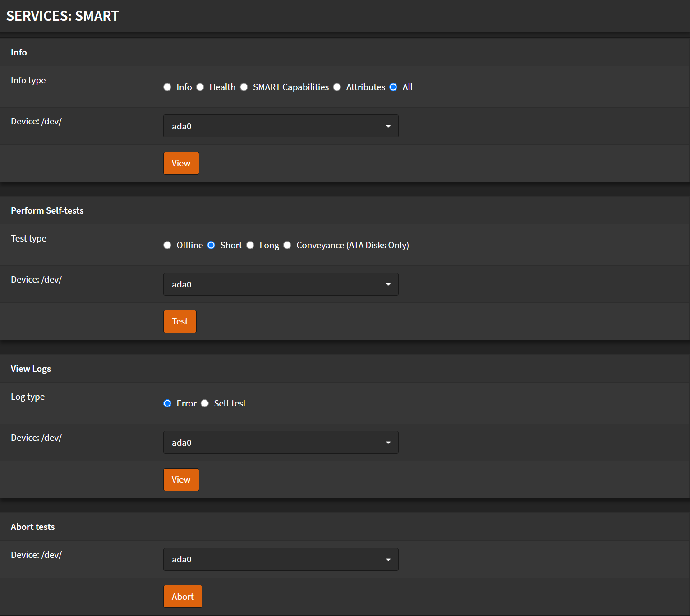Click the View button under View Logs
Viewport: 690px width, 616px height.
click(181, 479)
